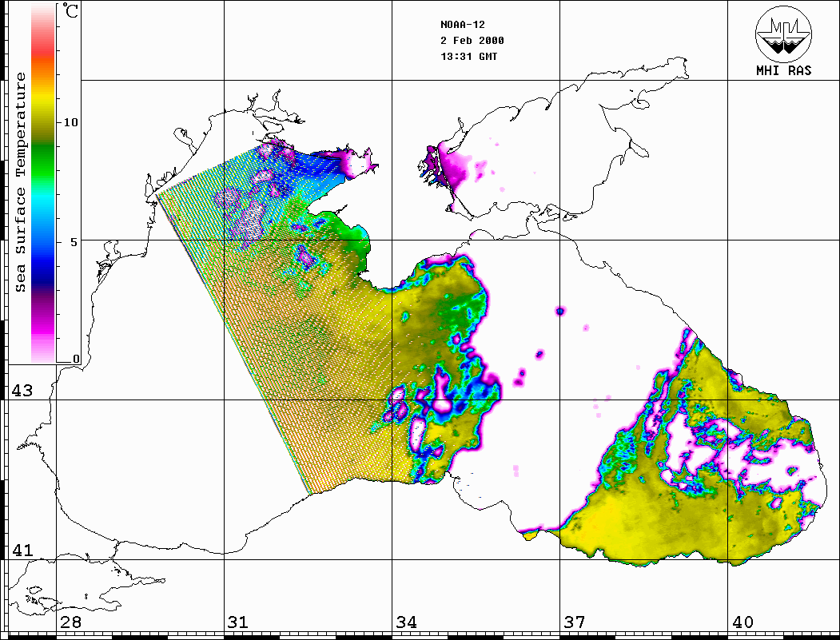Click longitude label '40'
This screenshot has height=640, width=840.
click(742, 622)
